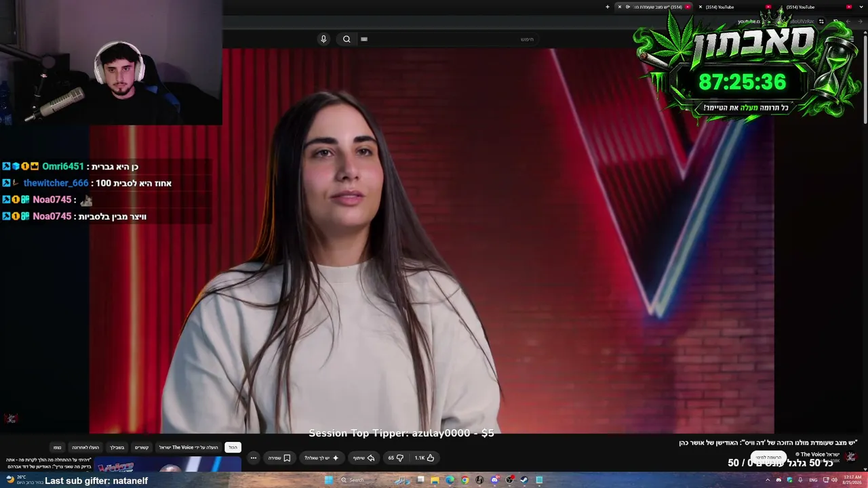868x488 pixels.
Task: Select the 'הועלה לאחרונה' filter chip
Action: (85, 447)
